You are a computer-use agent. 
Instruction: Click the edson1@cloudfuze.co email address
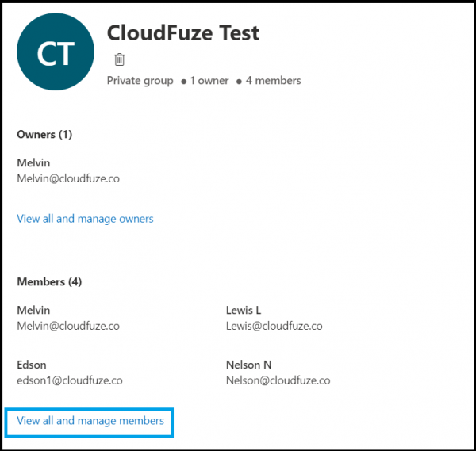coord(70,380)
